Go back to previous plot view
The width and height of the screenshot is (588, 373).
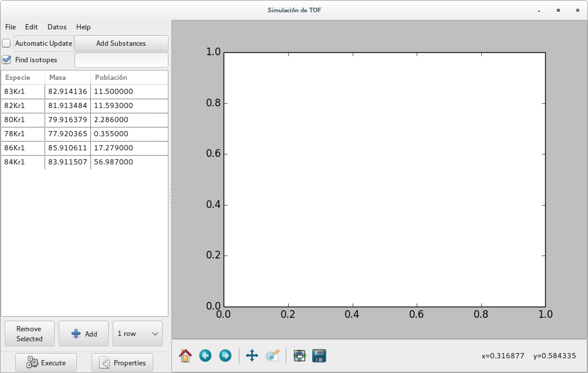205,356
